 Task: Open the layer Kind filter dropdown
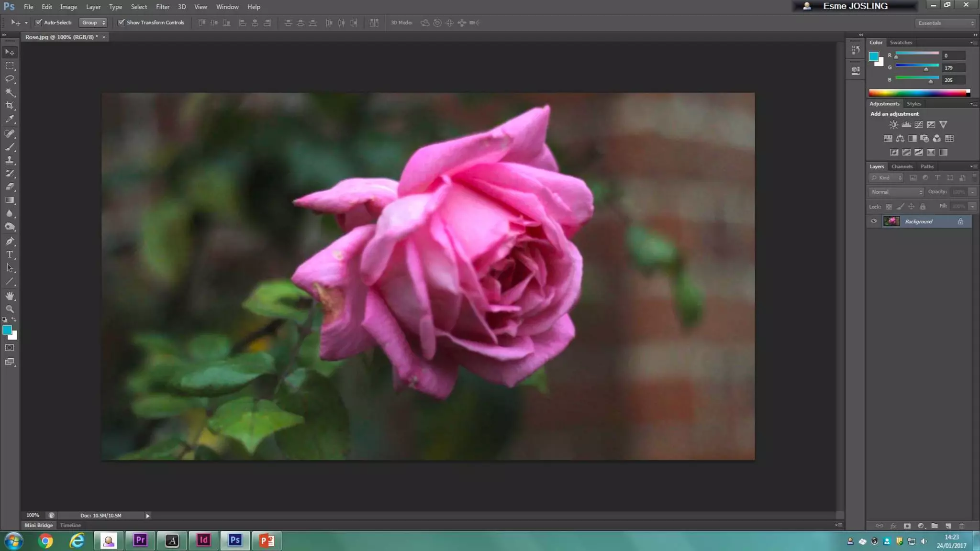click(x=886, y=178)
